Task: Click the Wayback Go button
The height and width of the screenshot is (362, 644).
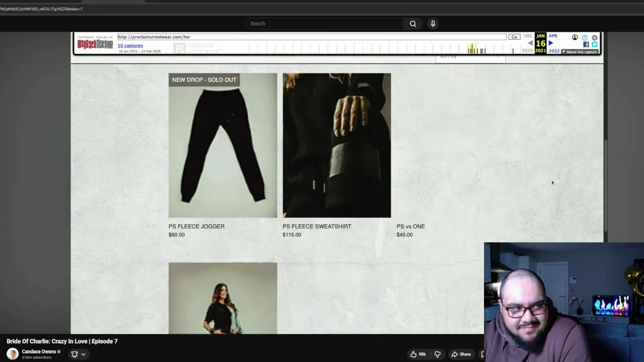Action: pyautogui.click(x=514, y=37)
